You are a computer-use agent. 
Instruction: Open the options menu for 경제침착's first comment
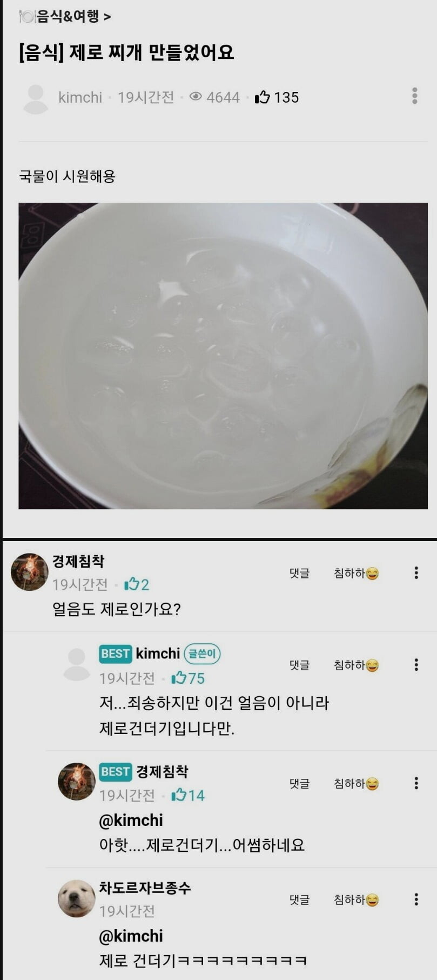[416, 573]
